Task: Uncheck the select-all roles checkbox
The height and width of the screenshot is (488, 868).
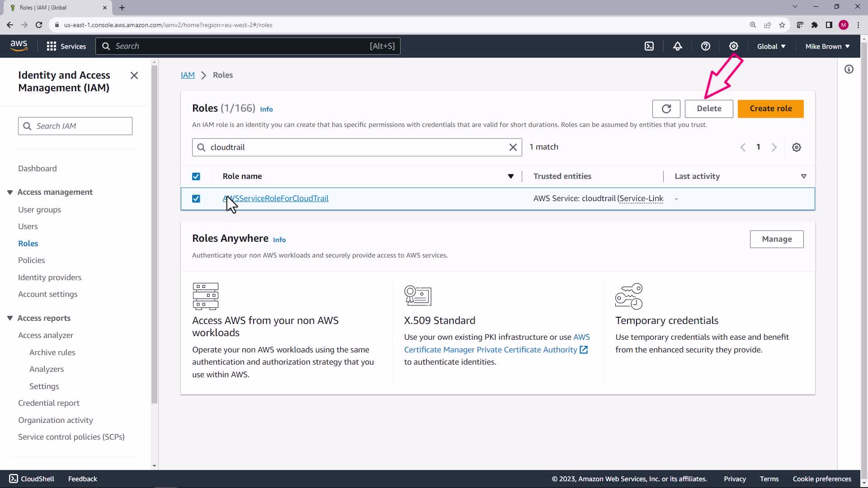Action: click(x=196, y=177)
